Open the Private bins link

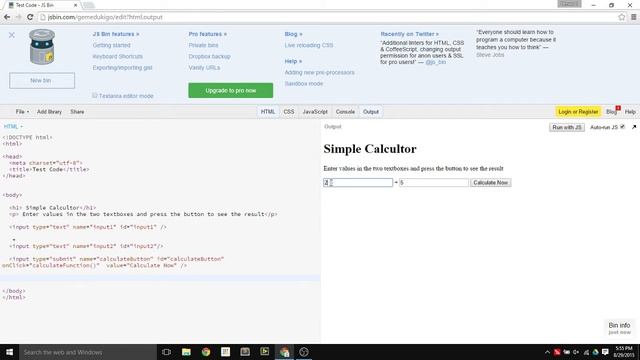point(203,45)
